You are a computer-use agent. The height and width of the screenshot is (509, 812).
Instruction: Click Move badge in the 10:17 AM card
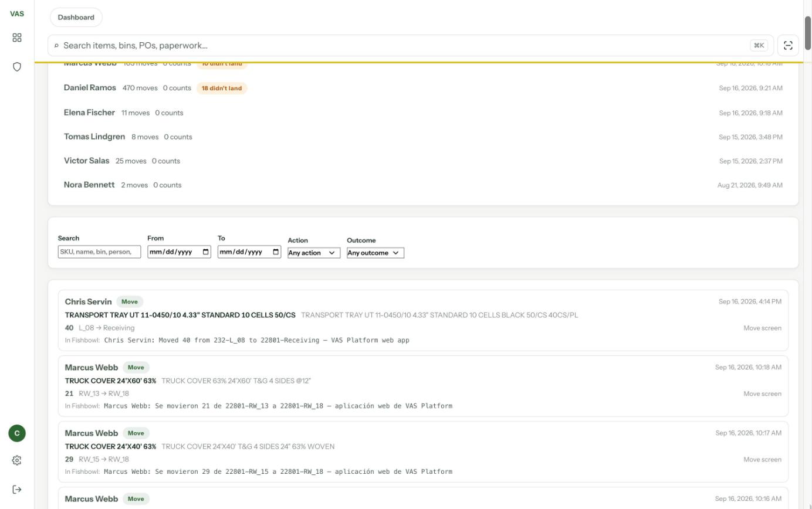[136, 433]
